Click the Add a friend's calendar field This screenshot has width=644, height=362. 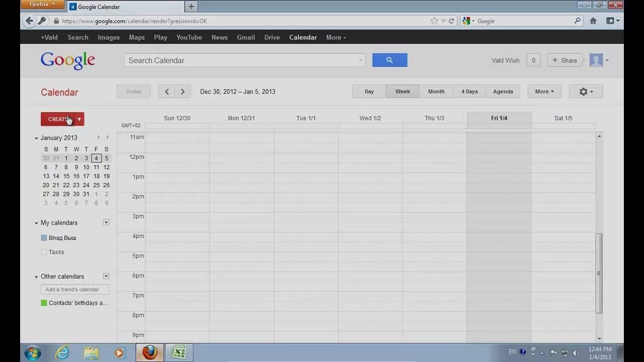(x=75, y=290)
